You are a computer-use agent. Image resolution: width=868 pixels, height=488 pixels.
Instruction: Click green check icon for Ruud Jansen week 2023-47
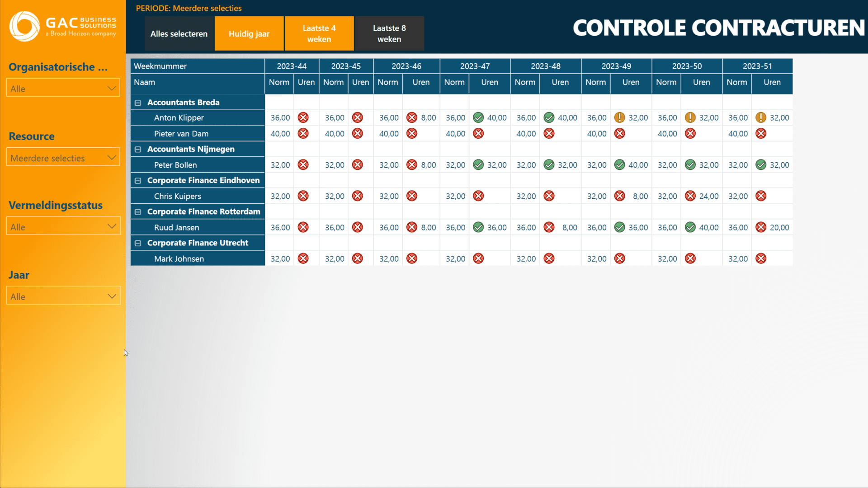tap(478, 227)
